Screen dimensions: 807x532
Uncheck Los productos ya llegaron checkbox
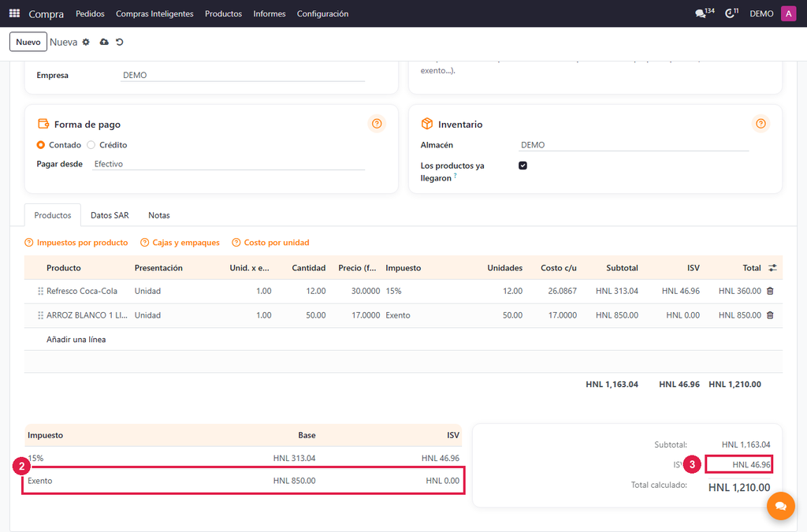[x=523, y=166]
